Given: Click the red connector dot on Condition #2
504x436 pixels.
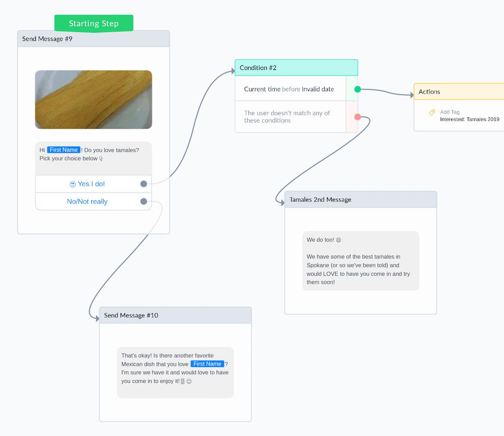Looking at the screenshot, I should pos(358,117).
